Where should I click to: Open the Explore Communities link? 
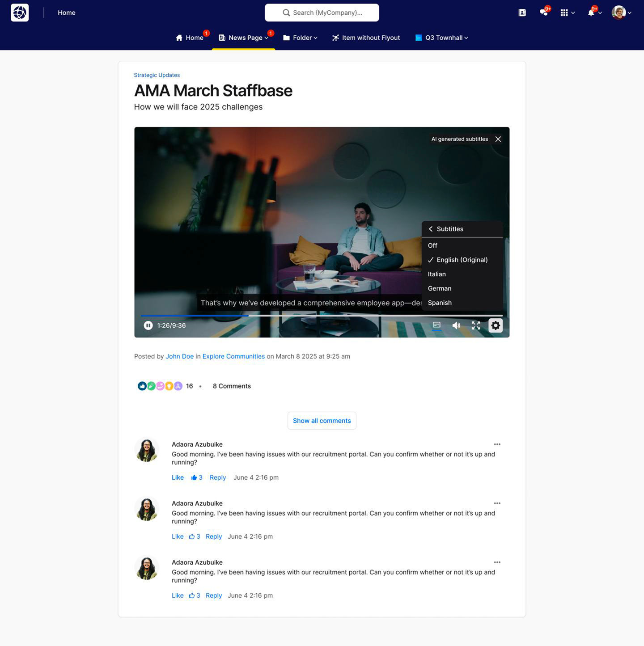233,356
